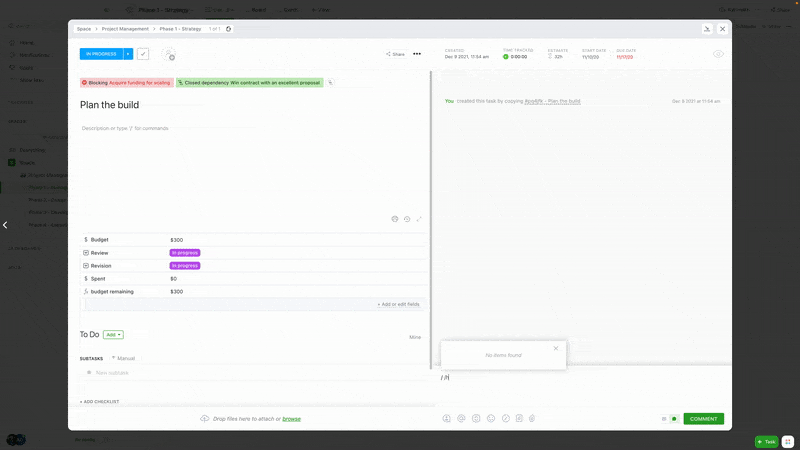Open Phase 1 - Strategy breadcrumb
The width and height of the screenshot is (800, 450).
(180, 29)
